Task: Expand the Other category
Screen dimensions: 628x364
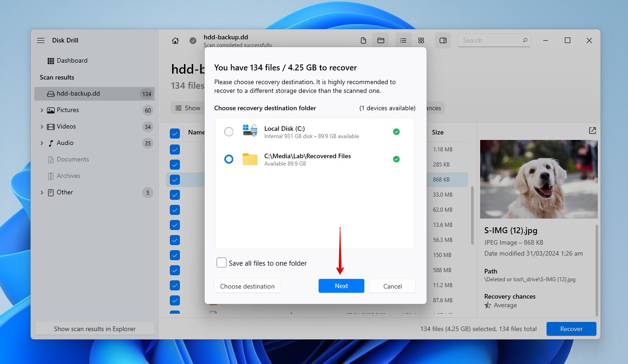Action: tap(42, 192)
